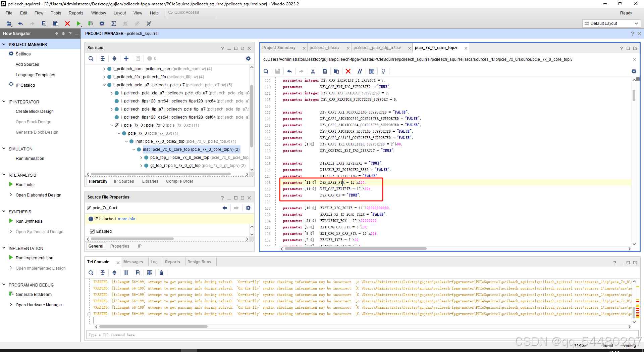
Task: Toggle line comments with the // icon
Action: click(x=360, y=71)
